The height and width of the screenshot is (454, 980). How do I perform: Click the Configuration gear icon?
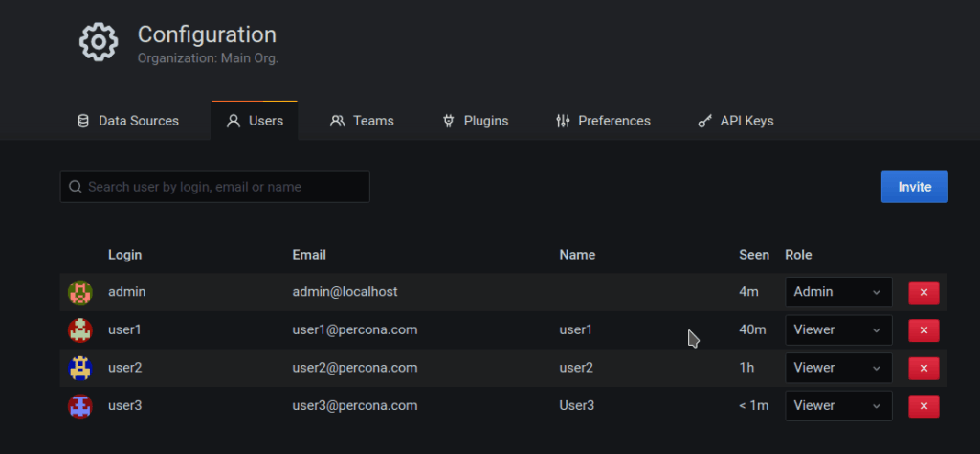coord(98,42)
